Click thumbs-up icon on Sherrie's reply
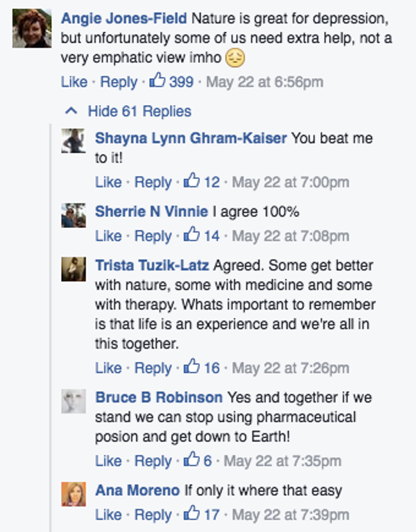The height and width of the screenshot is (532, 416). 192,235
